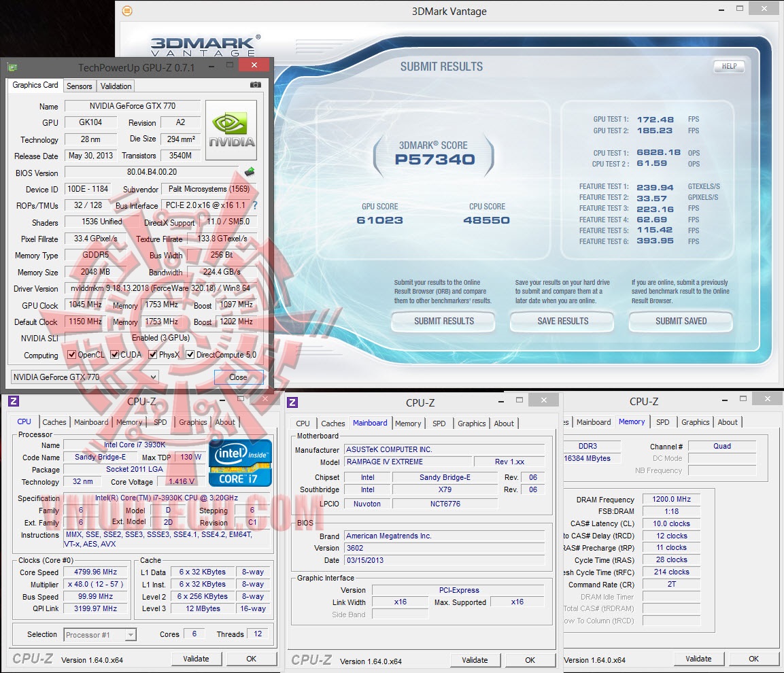Close the GPU-Z window with red X
Viewport: 784px width, 673px height.
tap(254, 65)
